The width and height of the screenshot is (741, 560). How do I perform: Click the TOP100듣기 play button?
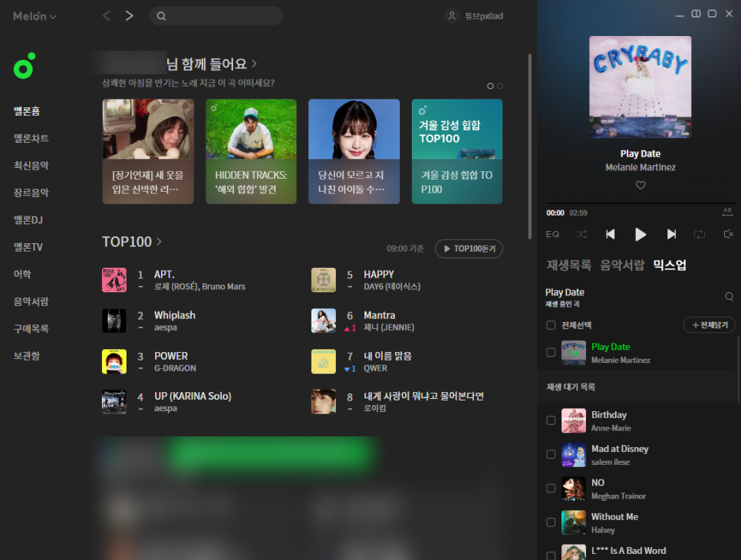pos(469,249)
